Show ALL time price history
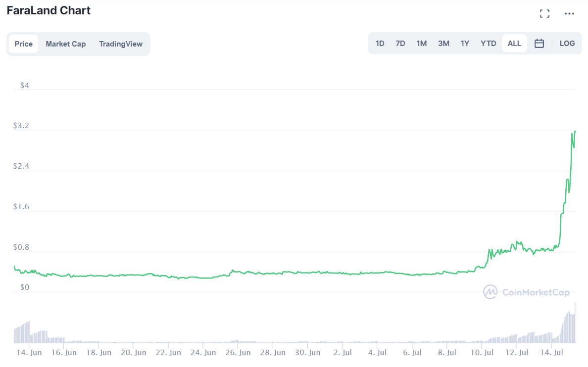The height and width of the screenshot is (367, 588). coord(514,44)
